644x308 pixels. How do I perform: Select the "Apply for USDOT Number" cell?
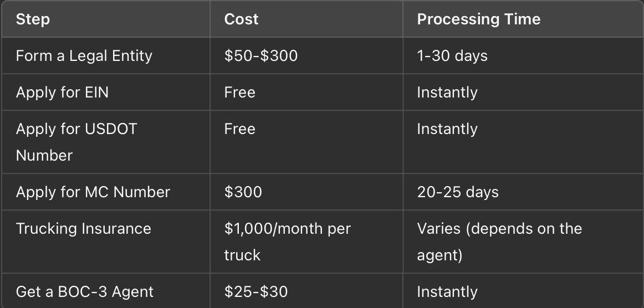[x=76, y=142]
